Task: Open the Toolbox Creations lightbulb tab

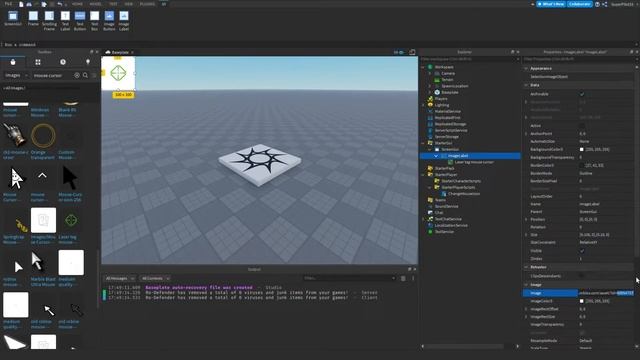Action: click(x=88, y=62)
